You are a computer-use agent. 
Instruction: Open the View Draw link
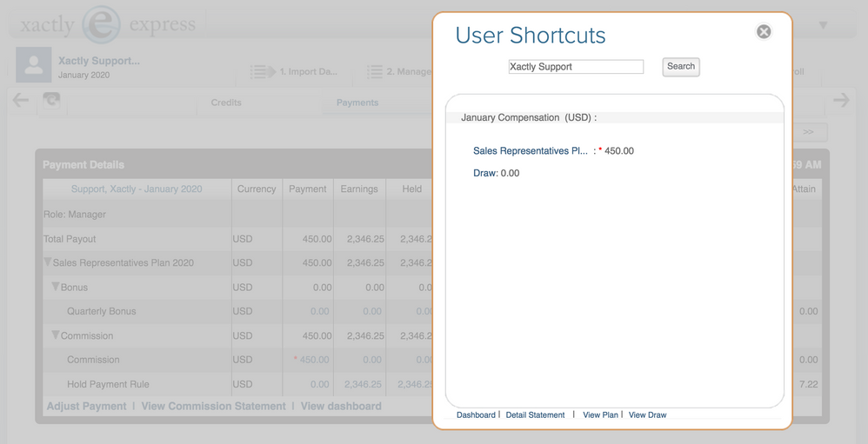click(648, 414)
